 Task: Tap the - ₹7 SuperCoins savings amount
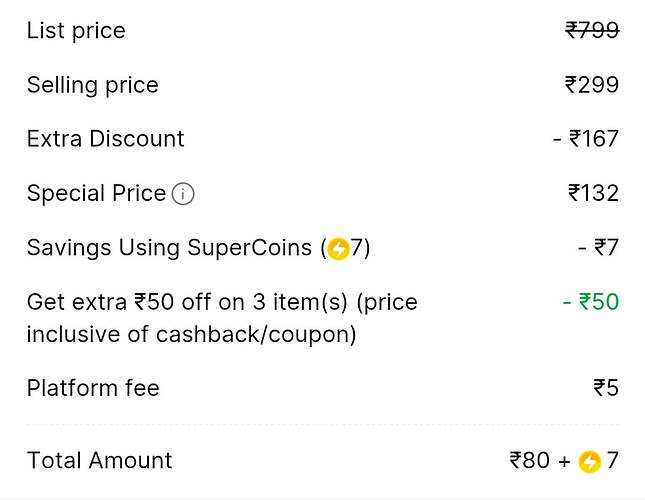pyautogui.click(x=598, y=247)
